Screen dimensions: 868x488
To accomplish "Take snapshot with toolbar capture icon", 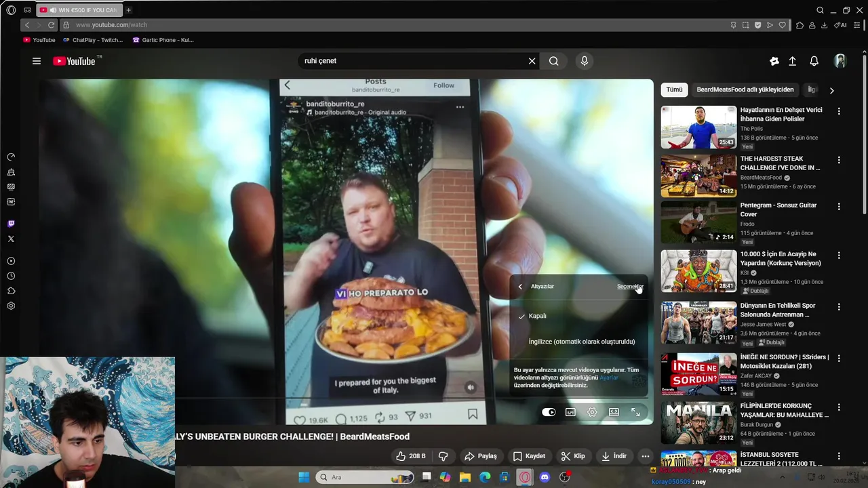I will pyautogui.click(x=745, y=25).
